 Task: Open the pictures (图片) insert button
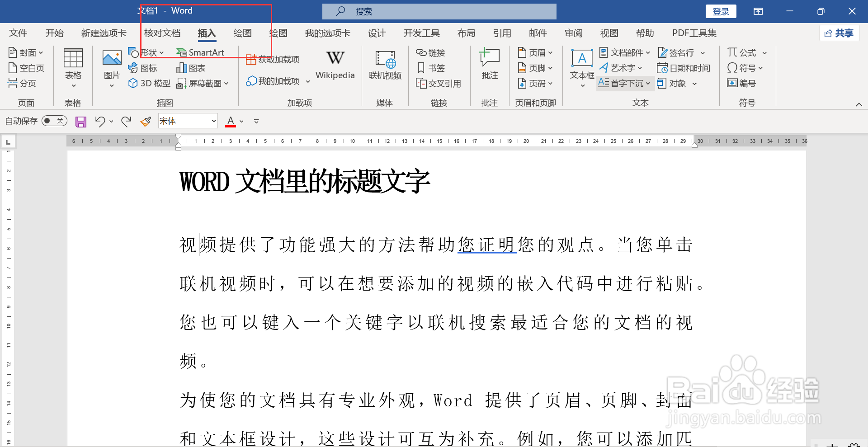[112, 68]
